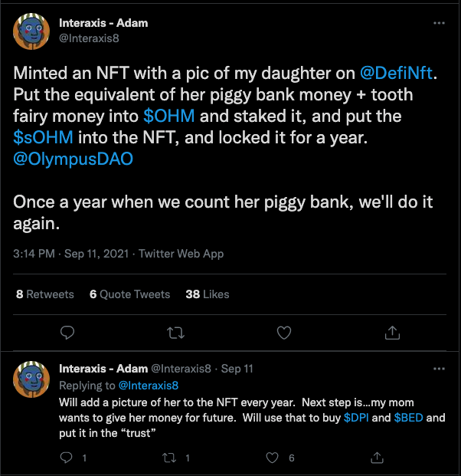Like the reply tweet showing 6 likes
461x476 pixels.
(272, 458)
